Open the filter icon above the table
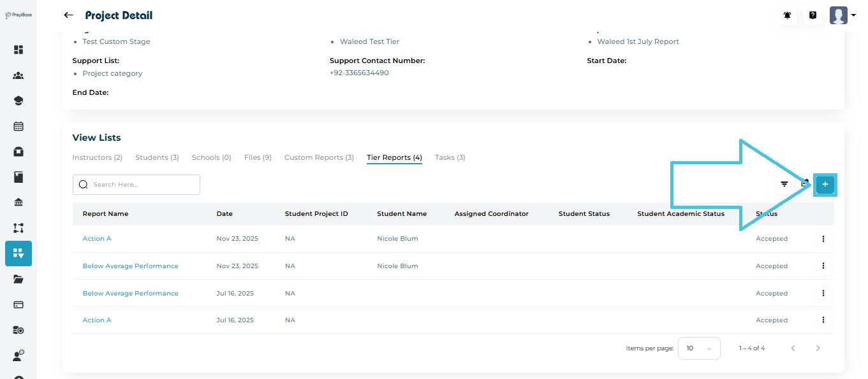Viewport: 868px width, 379px height. [784, 185]
